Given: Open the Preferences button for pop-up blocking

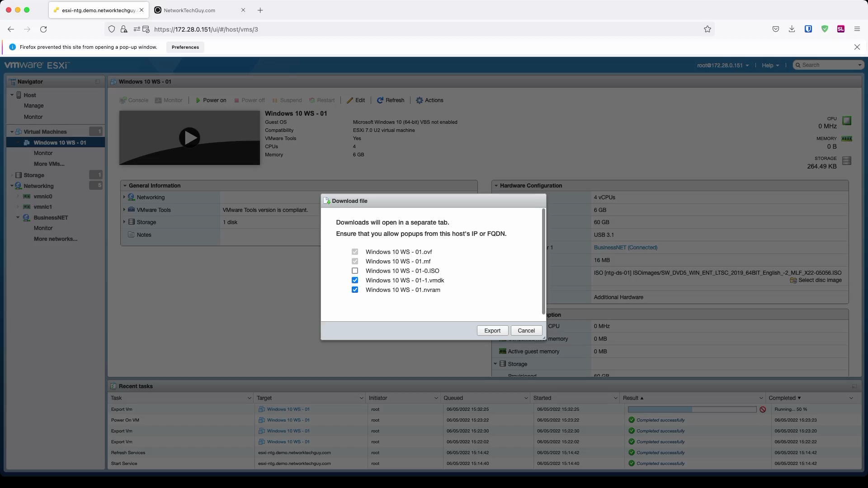Looking at the screenshot, I should click(185, 47).
